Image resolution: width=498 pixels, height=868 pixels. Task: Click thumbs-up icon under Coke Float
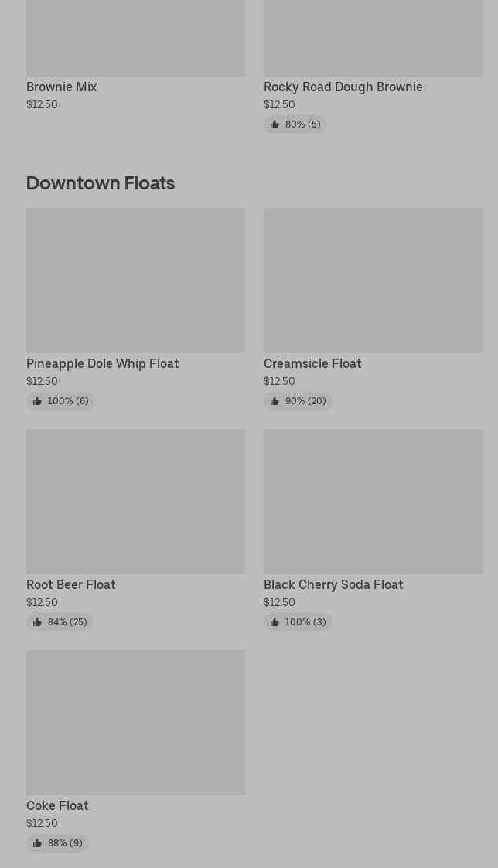click(37, 843)
